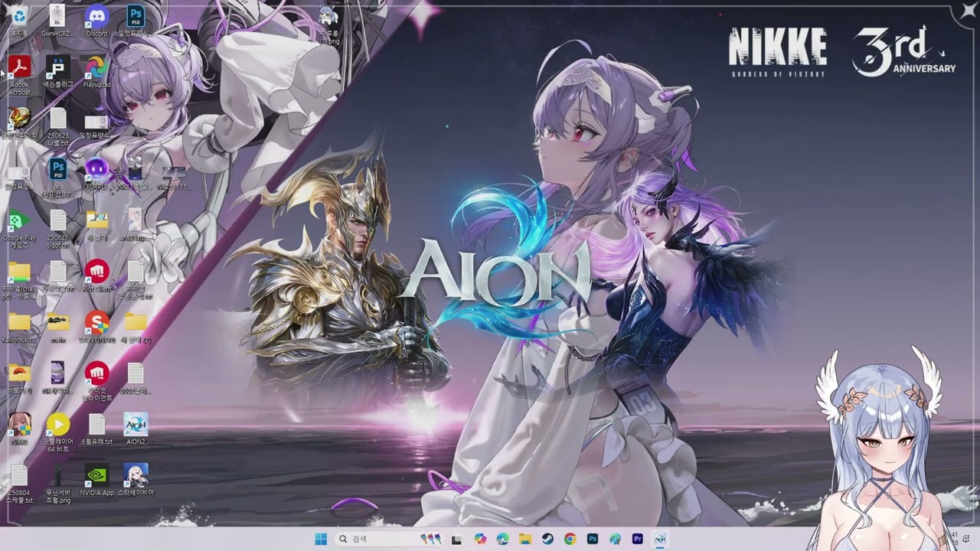The width and height of the screenshot is (980, 551).
Task: Open Photoshop from the taskbar
Action: coord(593,539)
